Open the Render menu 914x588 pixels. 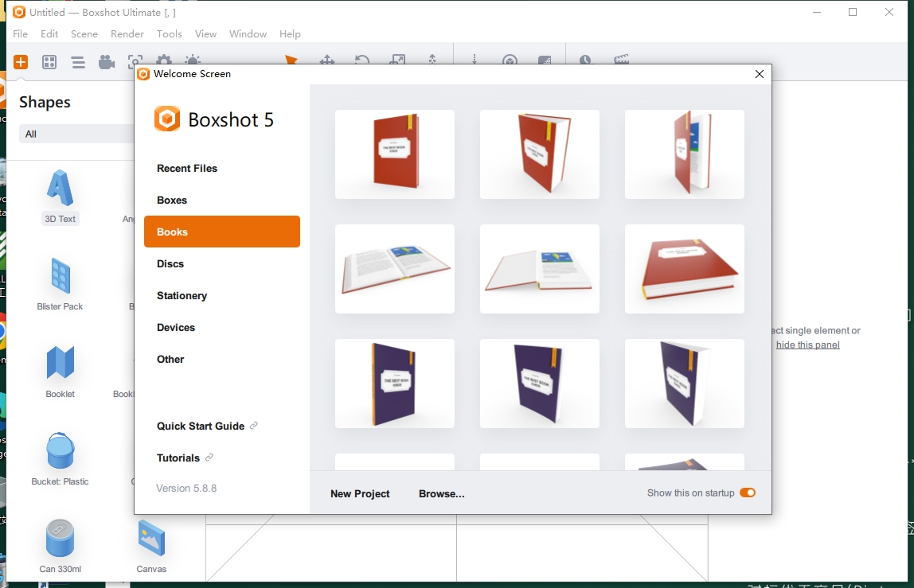coord(127,34)
